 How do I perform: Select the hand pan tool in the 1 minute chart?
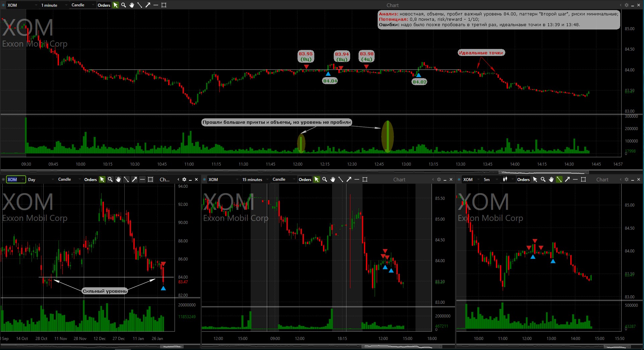click(132, 5)
